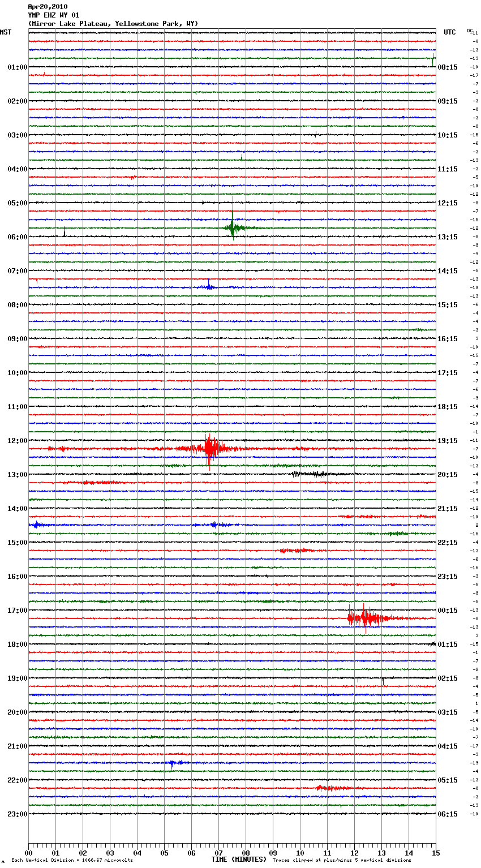Click the 21:15 UTC time label

pos(448,509)
